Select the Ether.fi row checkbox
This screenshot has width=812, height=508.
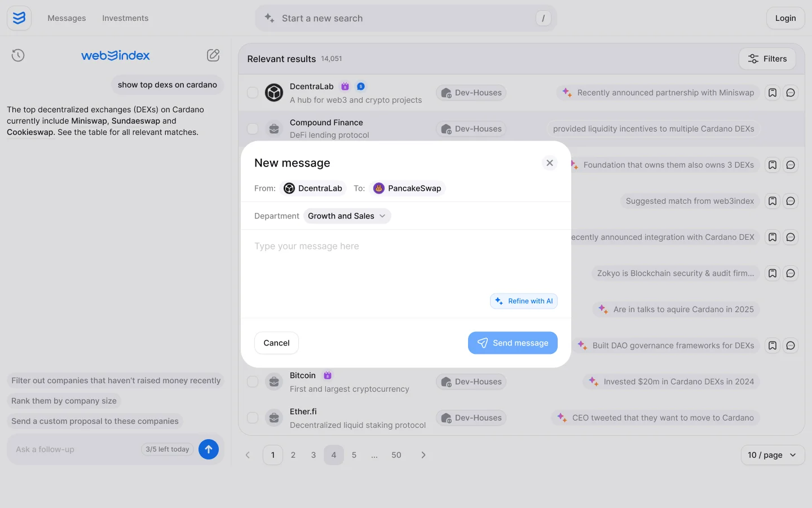point(253,418)
